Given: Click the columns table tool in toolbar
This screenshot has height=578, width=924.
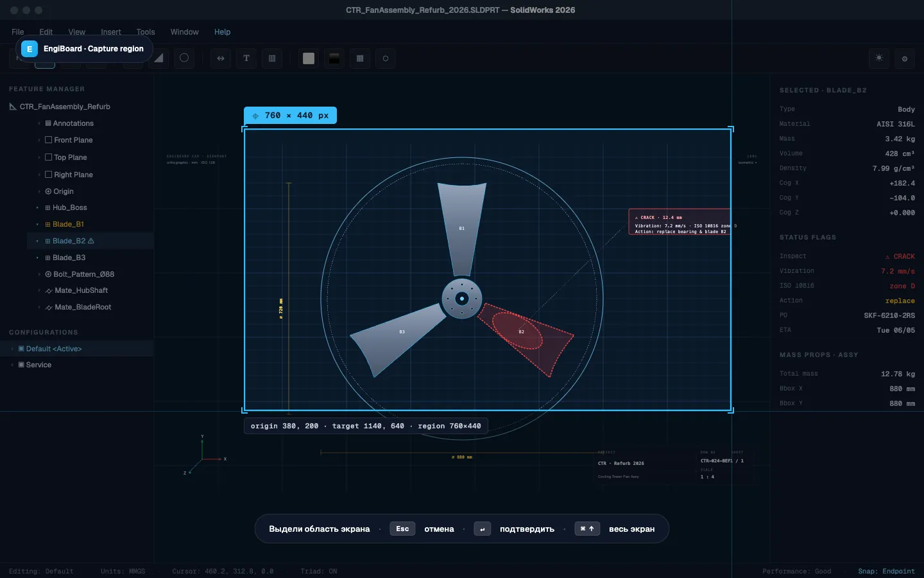Looking at the screenshot, I should (x=272, y=58).
